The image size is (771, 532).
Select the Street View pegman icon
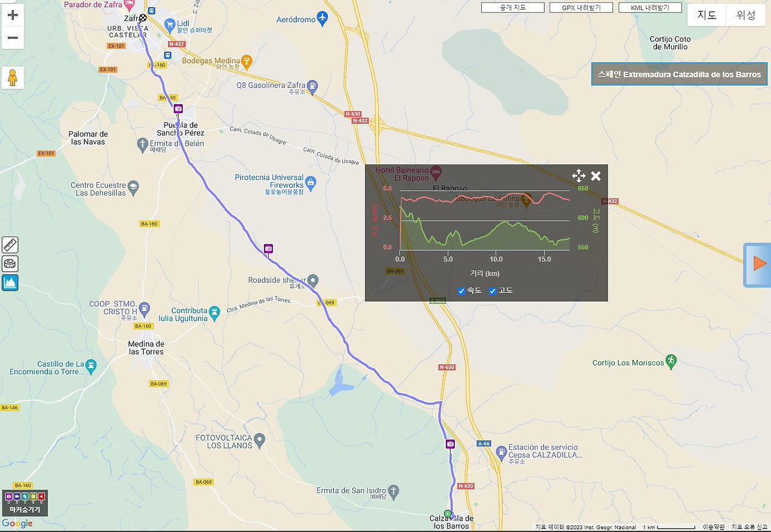(13, 78)
